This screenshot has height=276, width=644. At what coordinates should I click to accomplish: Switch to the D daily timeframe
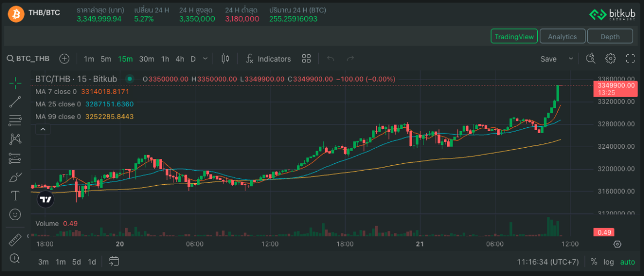(193, 59)
